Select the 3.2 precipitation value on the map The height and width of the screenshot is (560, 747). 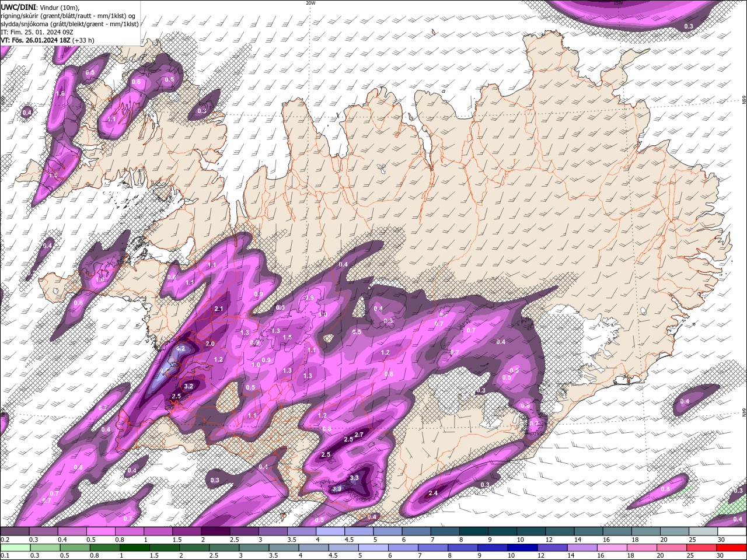coord(189,386)
